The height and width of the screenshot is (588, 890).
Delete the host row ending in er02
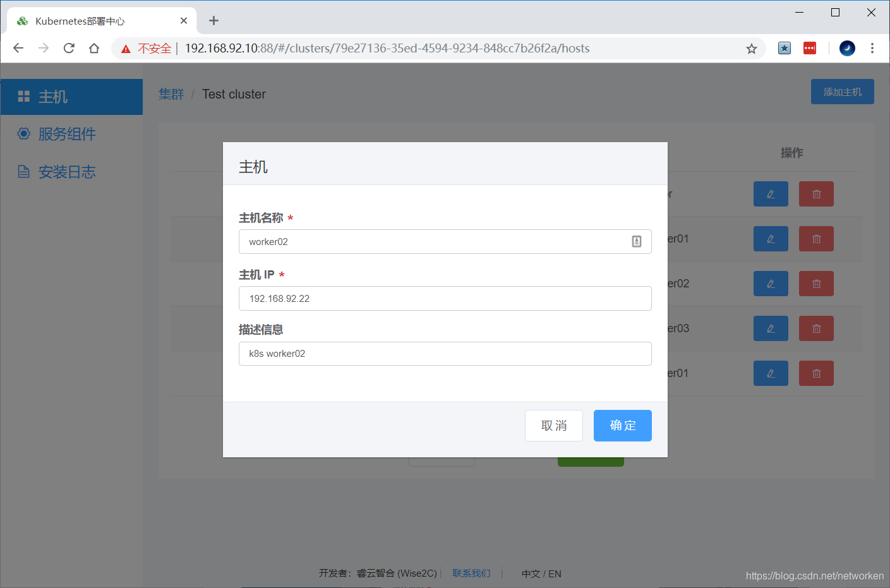(816, 284)
